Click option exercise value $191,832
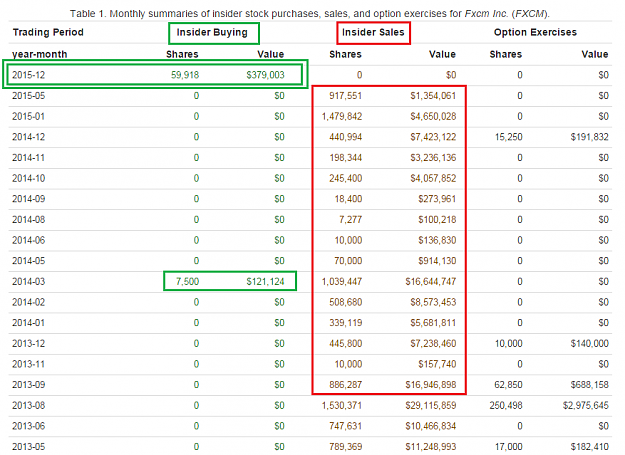The image size is (625, 455). click(590, 137)
